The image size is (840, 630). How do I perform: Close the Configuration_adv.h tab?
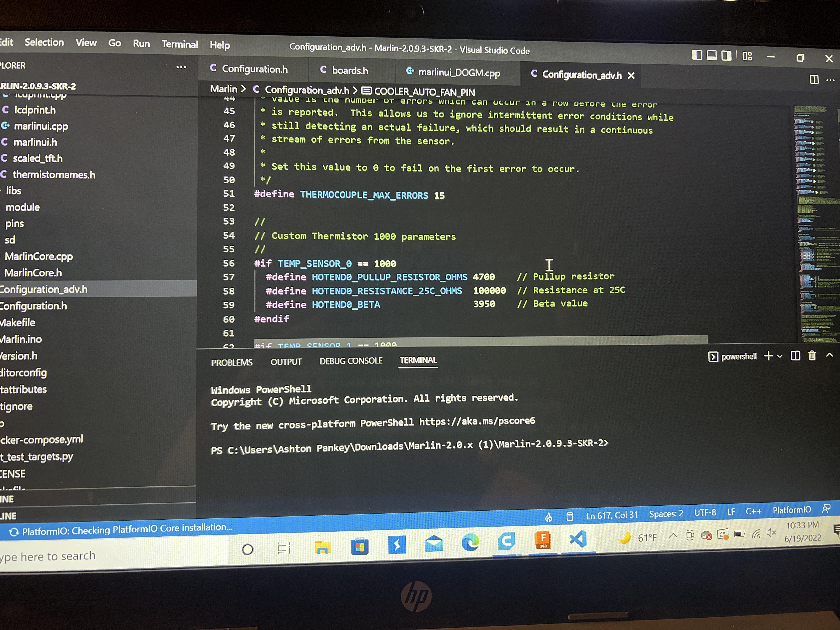point(631,76)
